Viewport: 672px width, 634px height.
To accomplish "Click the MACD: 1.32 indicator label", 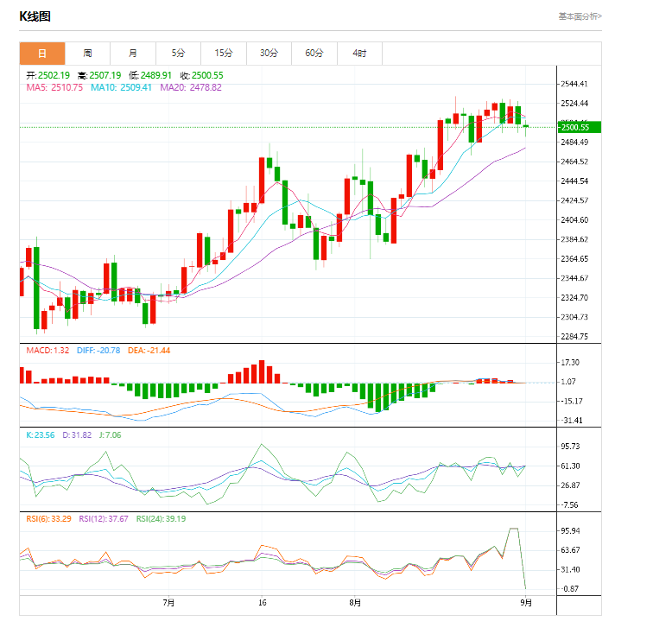I will click(x=48, y=350).
